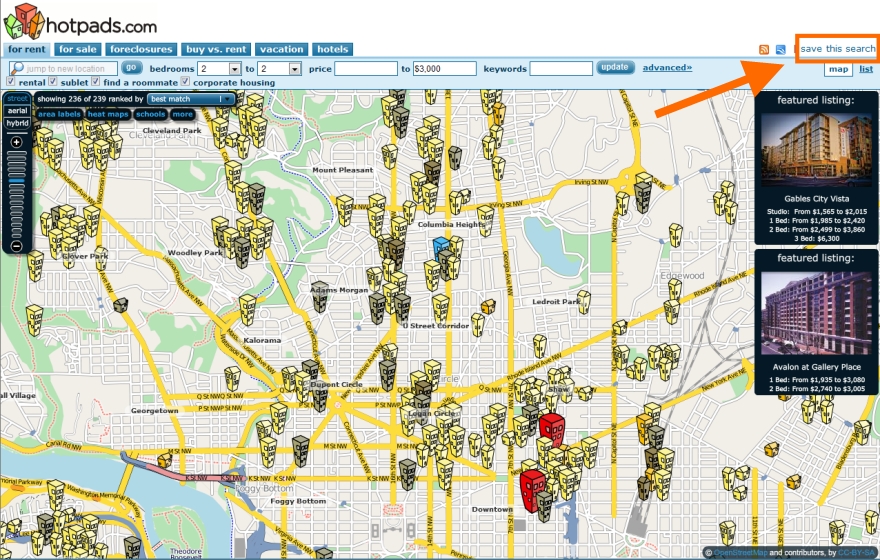This screenshot has height=560, width=880.
Task: Click the Gables City Vista listing name
Action: point(817,199)
